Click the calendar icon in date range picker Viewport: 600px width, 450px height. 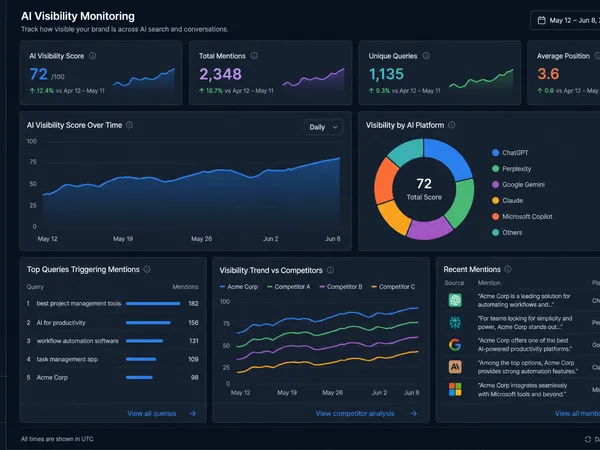pyautogui.click(x=541, y=20)
